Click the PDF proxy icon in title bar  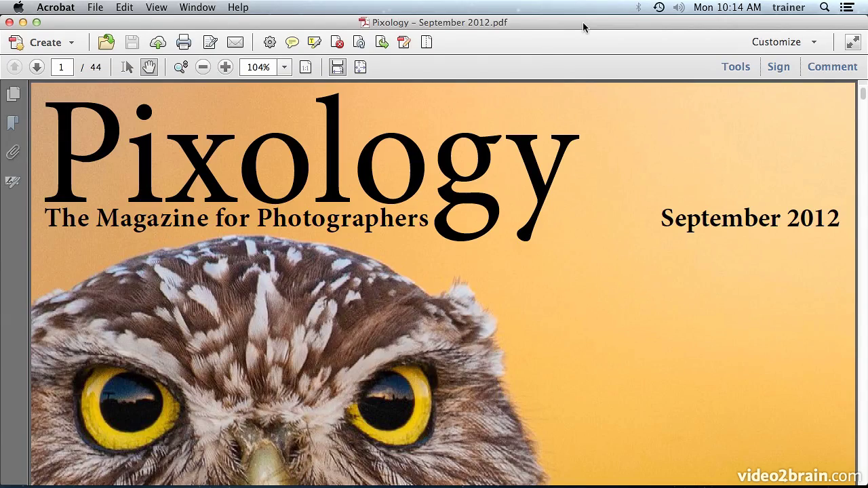tap(364, 22)
